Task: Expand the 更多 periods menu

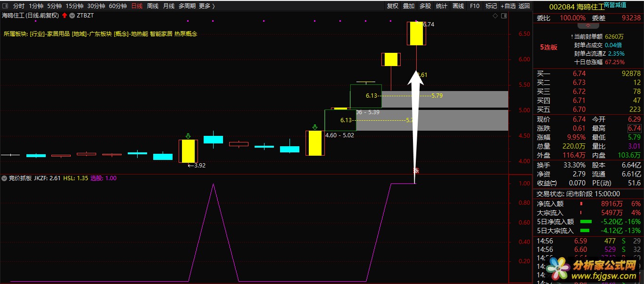Action: click(x=207, y=6)
